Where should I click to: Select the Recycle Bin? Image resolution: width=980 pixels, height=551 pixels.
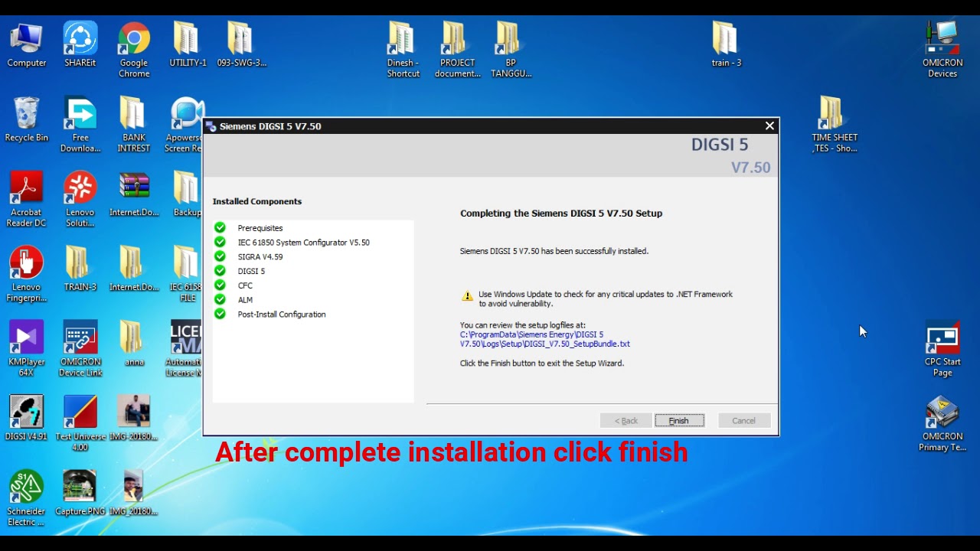click(27, 120)
